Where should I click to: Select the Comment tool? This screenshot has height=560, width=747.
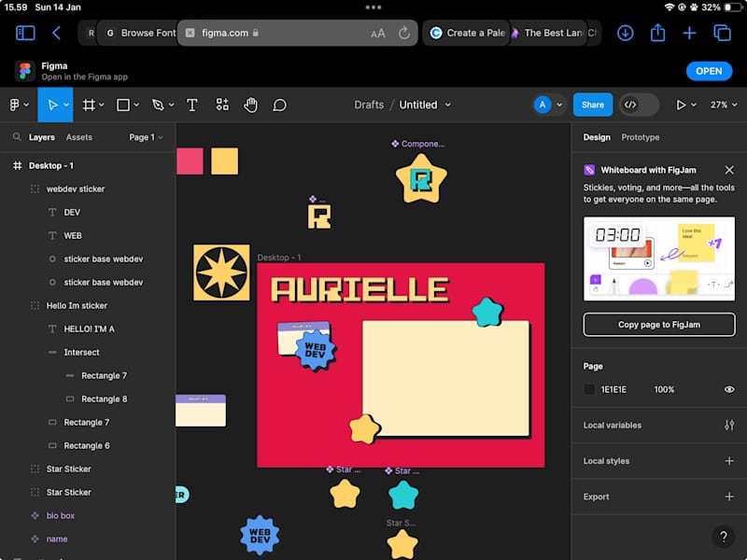pos(279,105)
